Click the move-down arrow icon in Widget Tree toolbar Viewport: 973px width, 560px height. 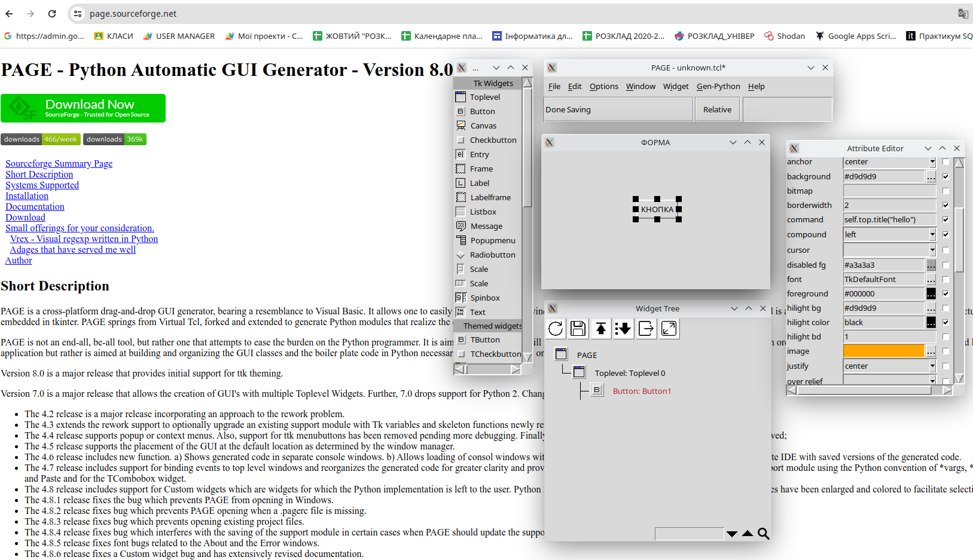click(x=624, y=328)
